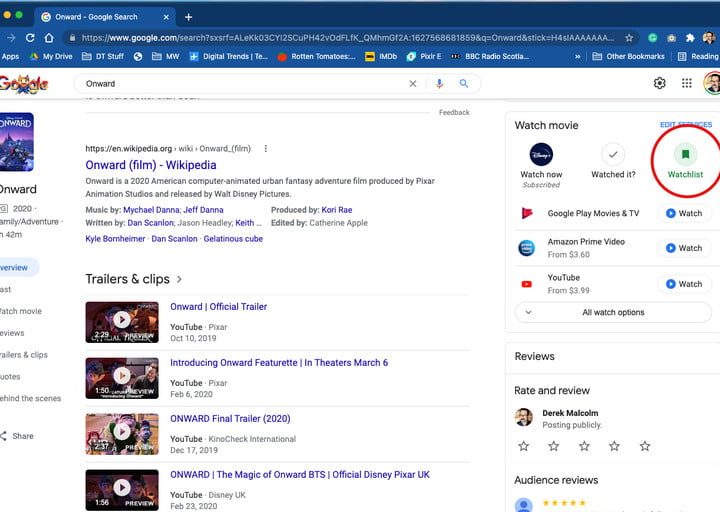Start voice search with the microphone icon

pos(439,84)
